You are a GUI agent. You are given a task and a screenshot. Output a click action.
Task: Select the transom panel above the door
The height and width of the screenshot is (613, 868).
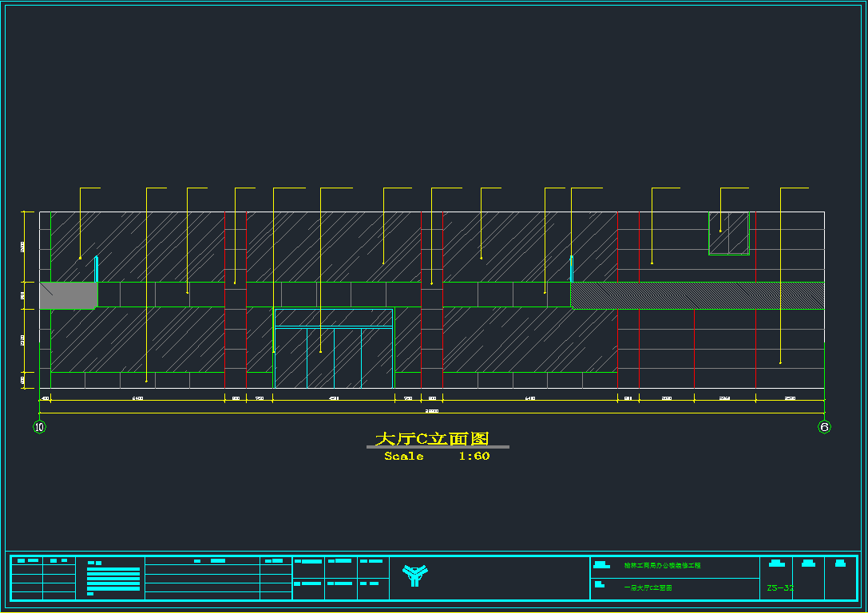(x=334, y=318)
